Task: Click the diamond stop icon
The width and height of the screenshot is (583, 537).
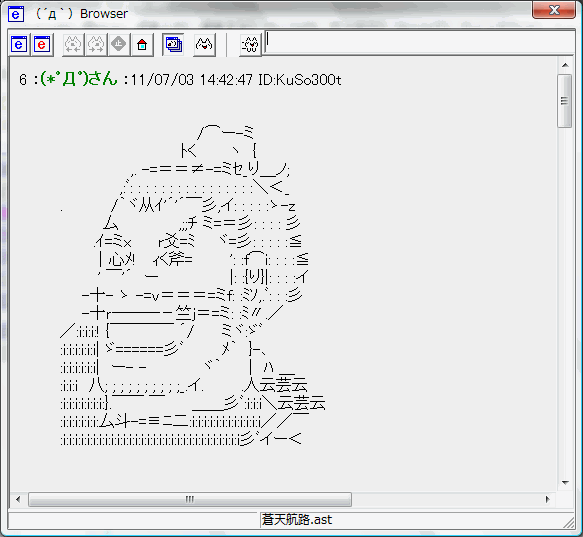Action: coord(119,45)
